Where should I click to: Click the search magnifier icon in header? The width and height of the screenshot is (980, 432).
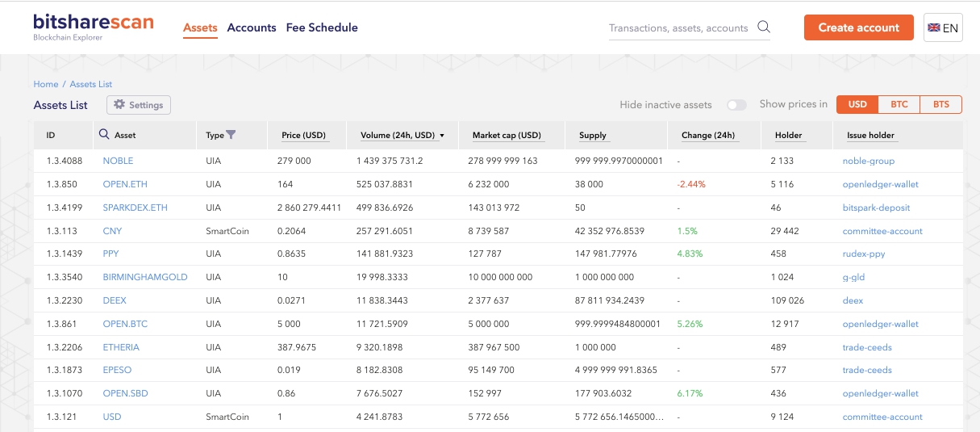(x=764, y=27)
